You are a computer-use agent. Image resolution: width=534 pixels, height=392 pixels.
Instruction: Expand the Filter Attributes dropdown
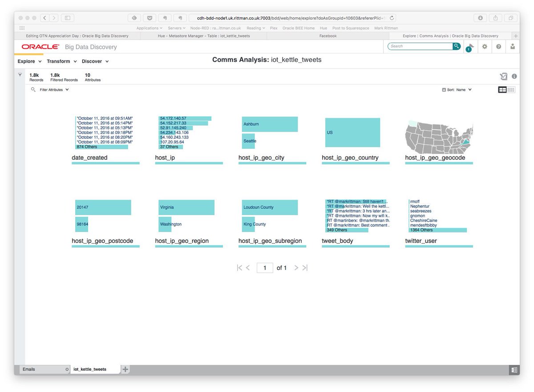[54, 89]
